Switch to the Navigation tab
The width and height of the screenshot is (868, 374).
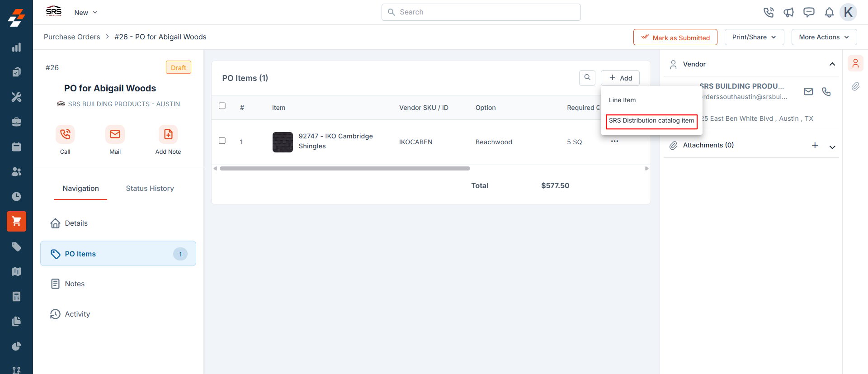point(80,189)
